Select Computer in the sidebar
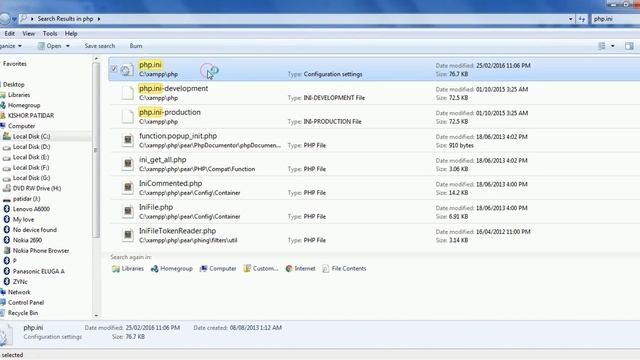Viewport: 640px width, 360px height. coord(21,126)
